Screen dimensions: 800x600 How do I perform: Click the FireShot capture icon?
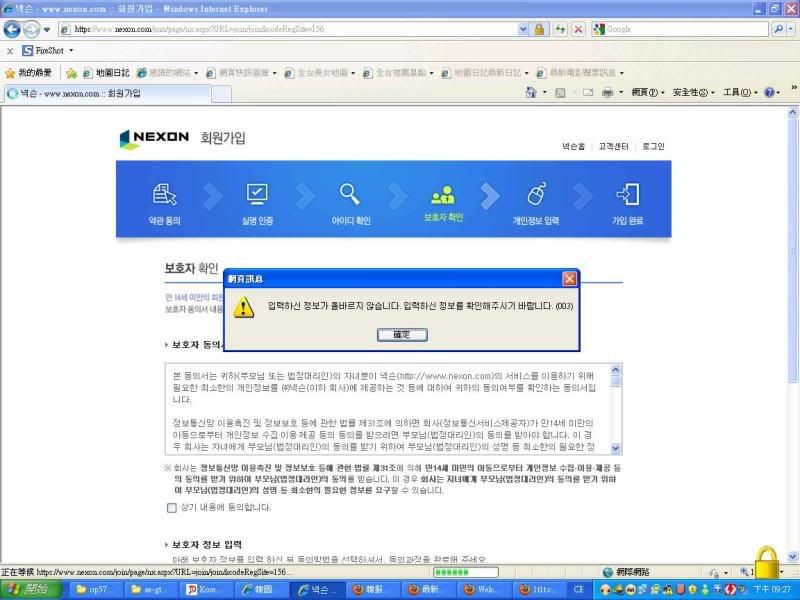coord(28,51)
